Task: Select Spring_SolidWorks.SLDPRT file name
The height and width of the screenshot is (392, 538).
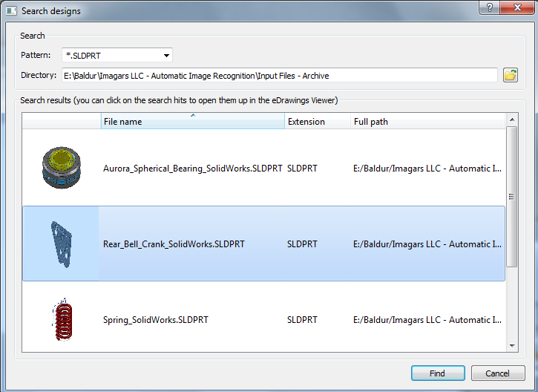Action: click(x=156, y=320)
